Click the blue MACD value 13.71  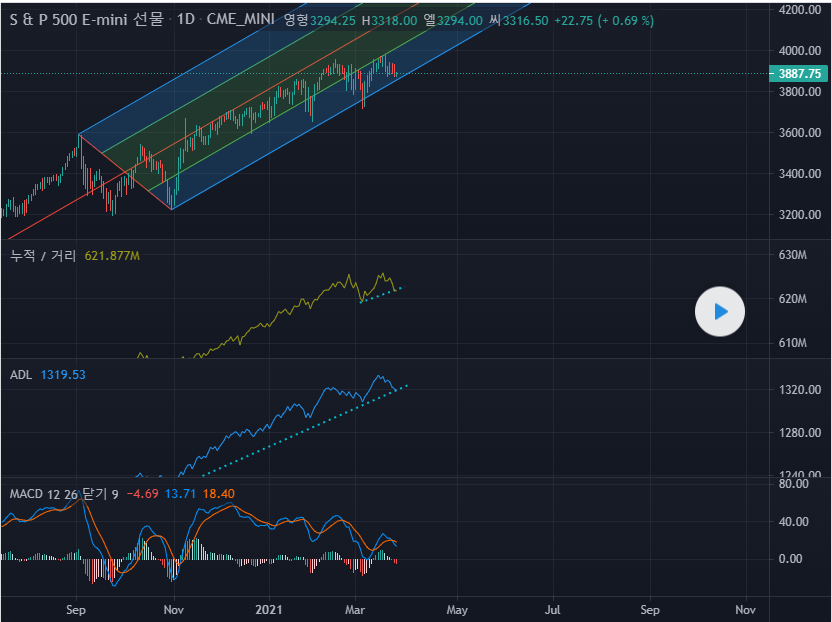182,494
